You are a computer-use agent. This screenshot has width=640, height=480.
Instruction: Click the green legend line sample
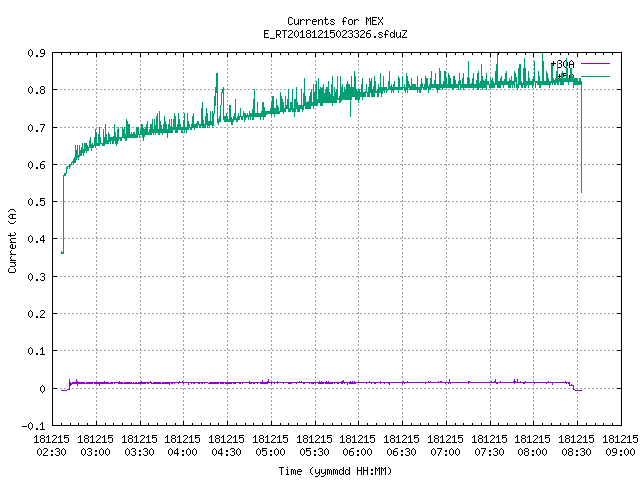click(595, 76)
